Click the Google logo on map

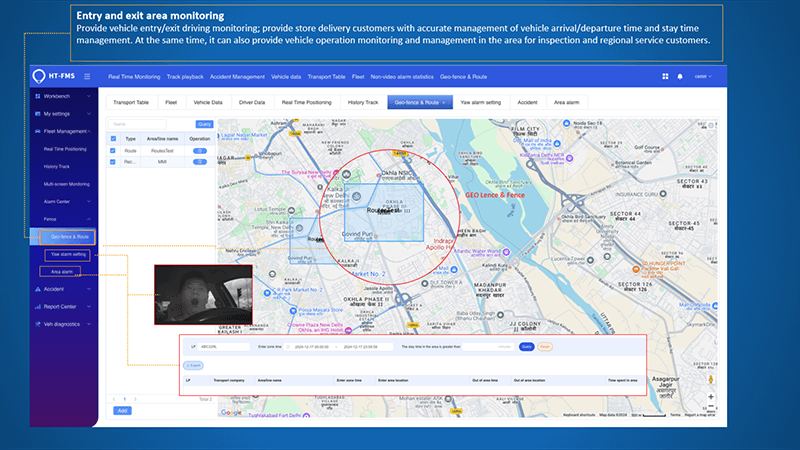click(x=231, y=412)
